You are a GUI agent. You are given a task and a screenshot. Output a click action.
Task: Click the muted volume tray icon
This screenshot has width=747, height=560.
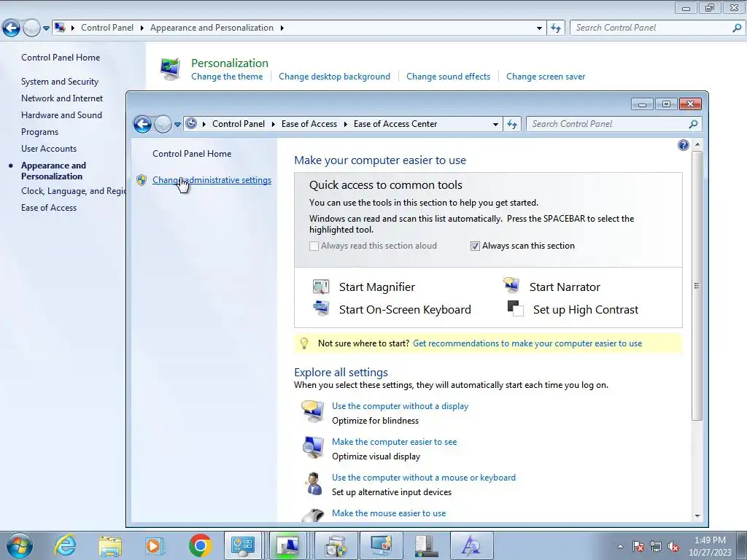[x=673, y=546]
